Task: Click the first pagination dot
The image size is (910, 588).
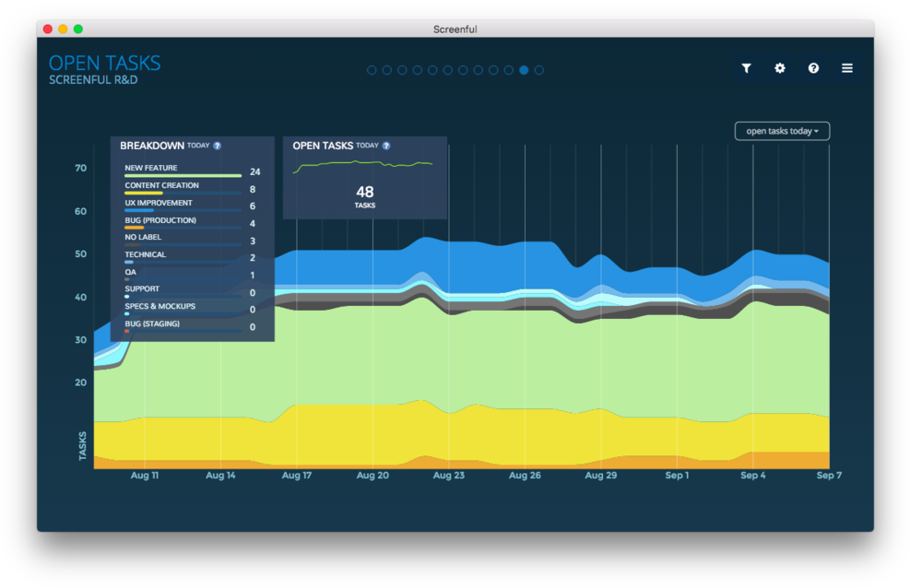Action: pos(372,69)
